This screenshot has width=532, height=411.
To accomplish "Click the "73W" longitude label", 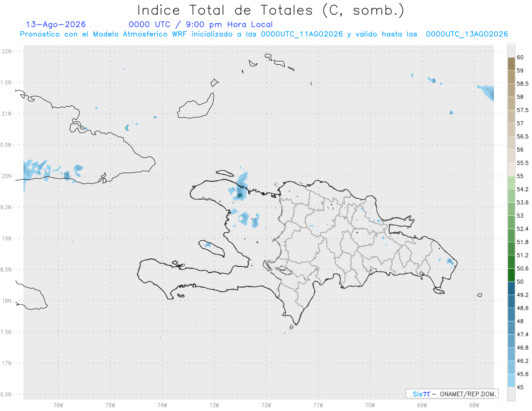I will [214, 405].
